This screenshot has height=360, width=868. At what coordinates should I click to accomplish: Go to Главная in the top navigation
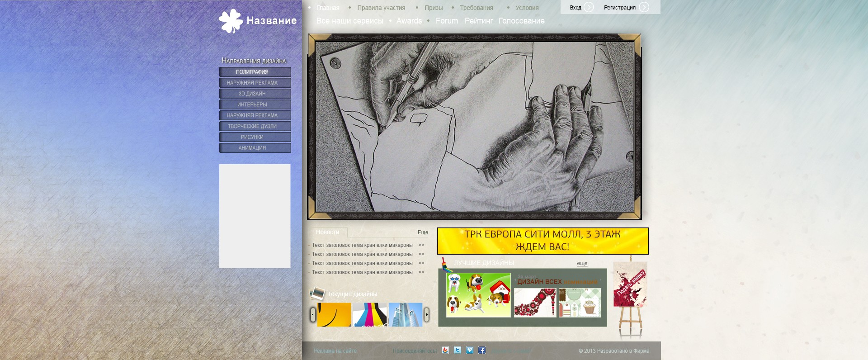point(328,8)
